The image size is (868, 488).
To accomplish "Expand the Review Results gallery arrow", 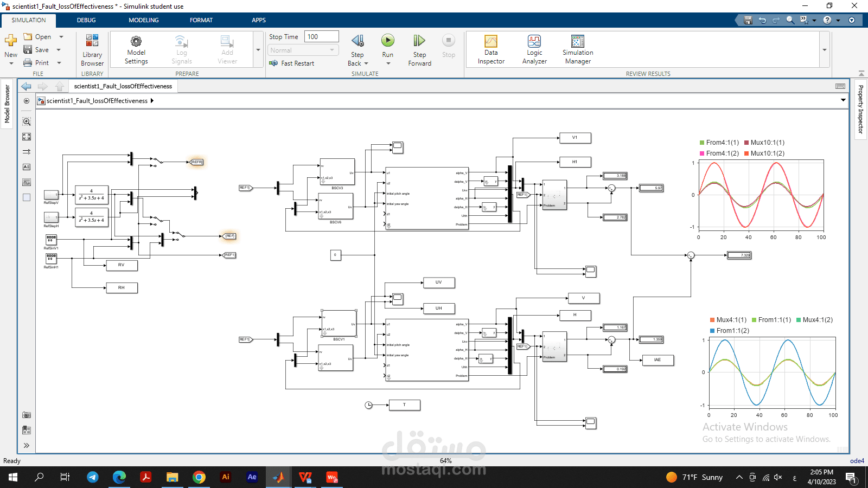I will tap(825, 50).
